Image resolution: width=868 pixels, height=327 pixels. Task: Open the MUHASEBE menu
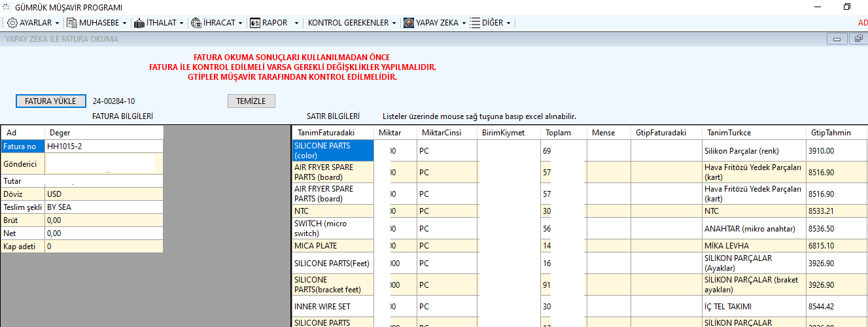(97, 23)
